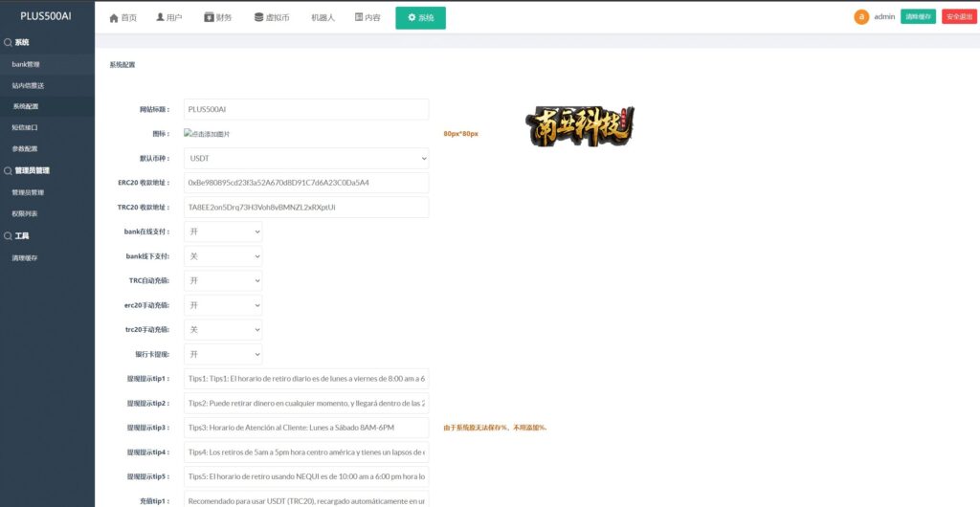Image resolution: width=980 pixels, height=507 pixels.
Task: Edit the 提现提示tip5 text field
Action: point(306,477)
